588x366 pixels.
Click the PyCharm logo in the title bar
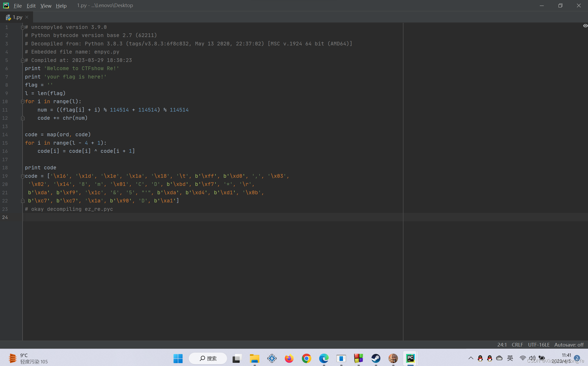click(x=6, y=5)
